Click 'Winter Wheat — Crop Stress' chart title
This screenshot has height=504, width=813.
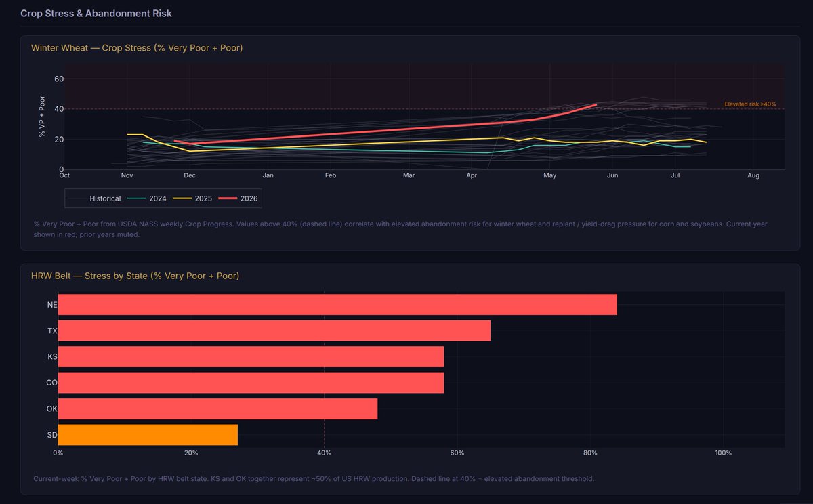pyautogui.click(x=137, y=48)
